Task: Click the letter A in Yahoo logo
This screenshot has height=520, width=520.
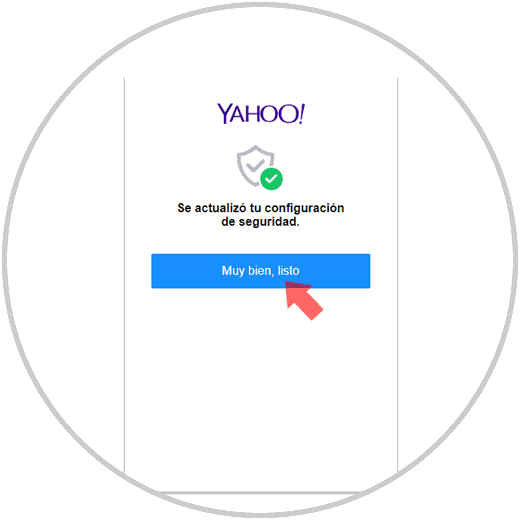Action: (237, 114)
